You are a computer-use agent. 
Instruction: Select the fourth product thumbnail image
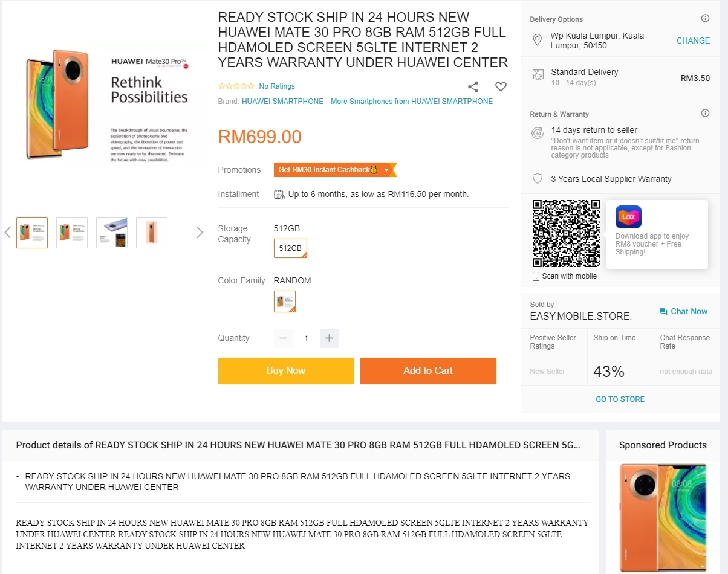[x=152, y=233]
